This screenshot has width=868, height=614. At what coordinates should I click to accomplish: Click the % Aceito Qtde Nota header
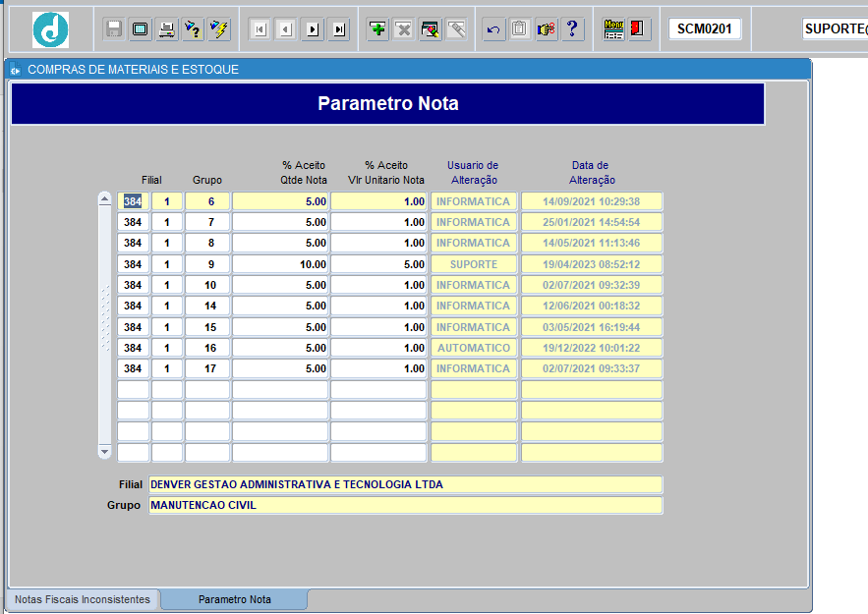click(304, 173)
